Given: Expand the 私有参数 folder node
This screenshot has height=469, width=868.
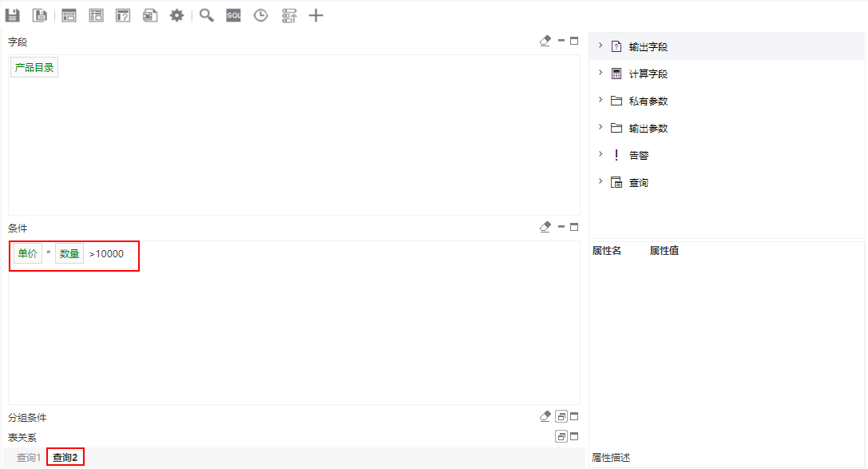Looking at the screenshot, I should click(x=600, y=100).
